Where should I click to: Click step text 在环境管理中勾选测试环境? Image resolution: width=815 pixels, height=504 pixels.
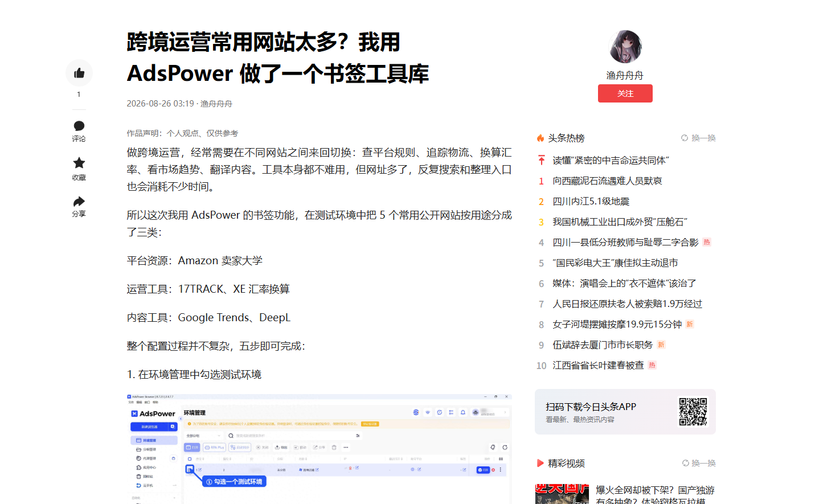(x=199, y=375)
